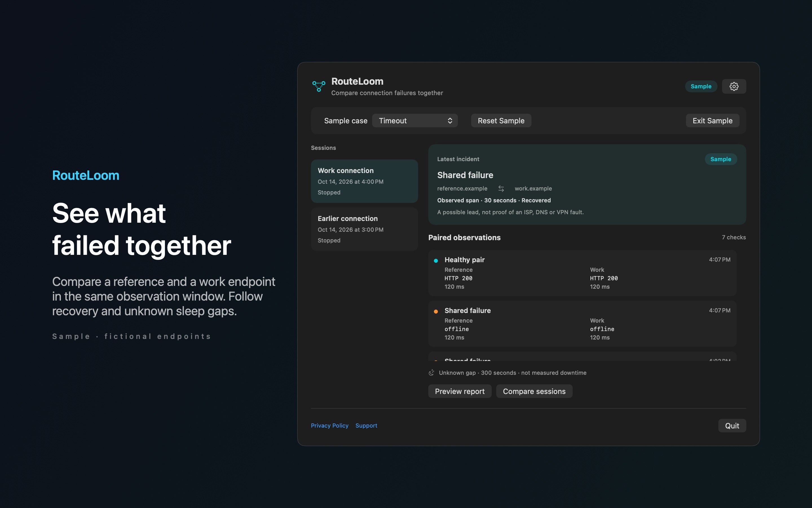Open the Support link
This screenshot has height=508, width=812.
[366, 426]
